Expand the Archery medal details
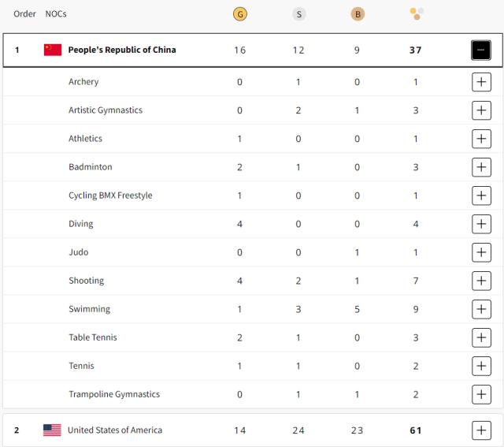The image size is (504, 447). [x=481, y=82]
